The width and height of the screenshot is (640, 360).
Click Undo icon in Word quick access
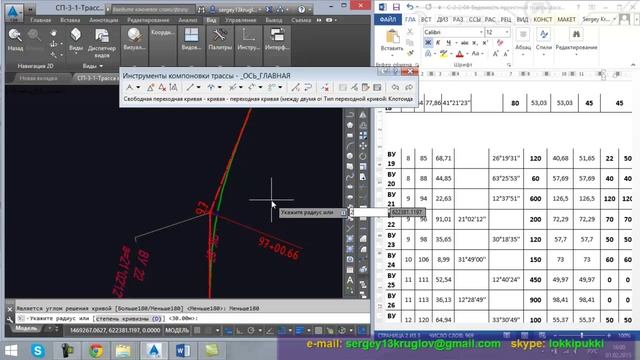coord(410,7)
